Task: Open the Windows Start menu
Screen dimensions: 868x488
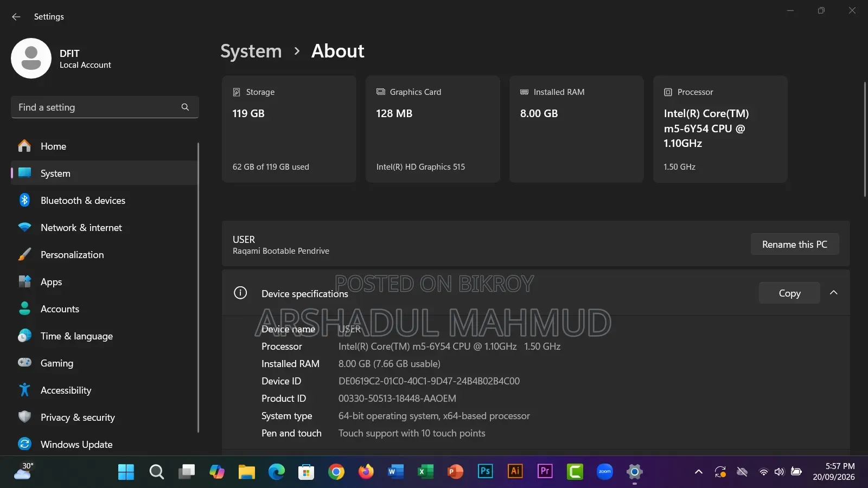Action: [126, 472]
